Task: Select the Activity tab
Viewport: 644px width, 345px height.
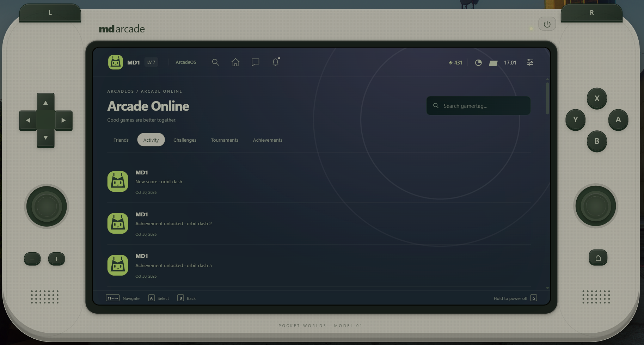Action: coord(151,140)
